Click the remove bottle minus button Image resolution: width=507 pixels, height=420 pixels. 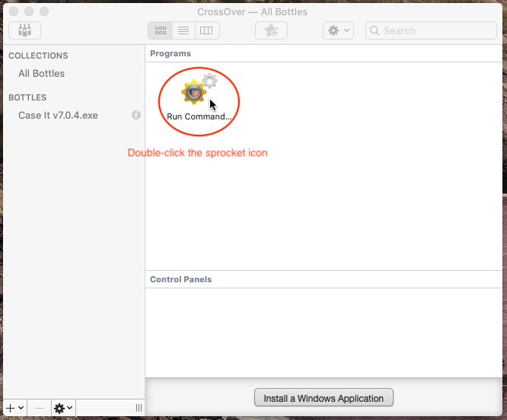tap(39, 408)
